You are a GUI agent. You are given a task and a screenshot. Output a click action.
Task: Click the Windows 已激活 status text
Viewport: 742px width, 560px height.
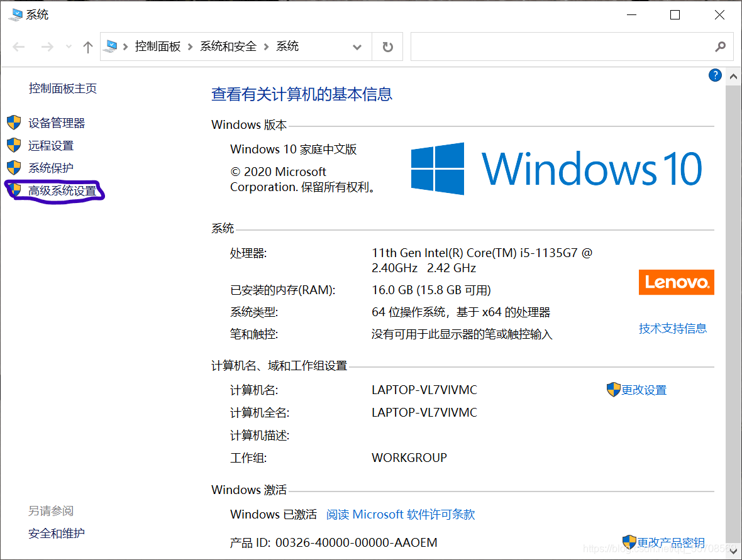pyautogui.click(x=274, y=515)
